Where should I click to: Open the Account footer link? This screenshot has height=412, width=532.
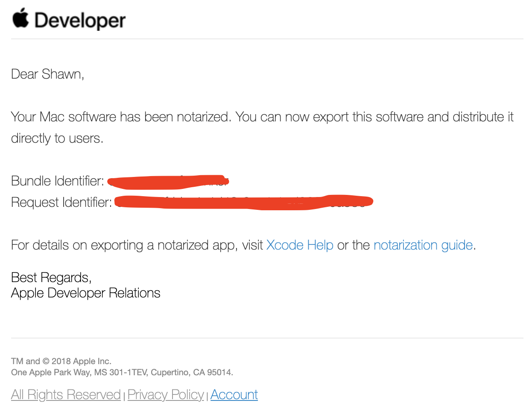(x=234, y=394)
